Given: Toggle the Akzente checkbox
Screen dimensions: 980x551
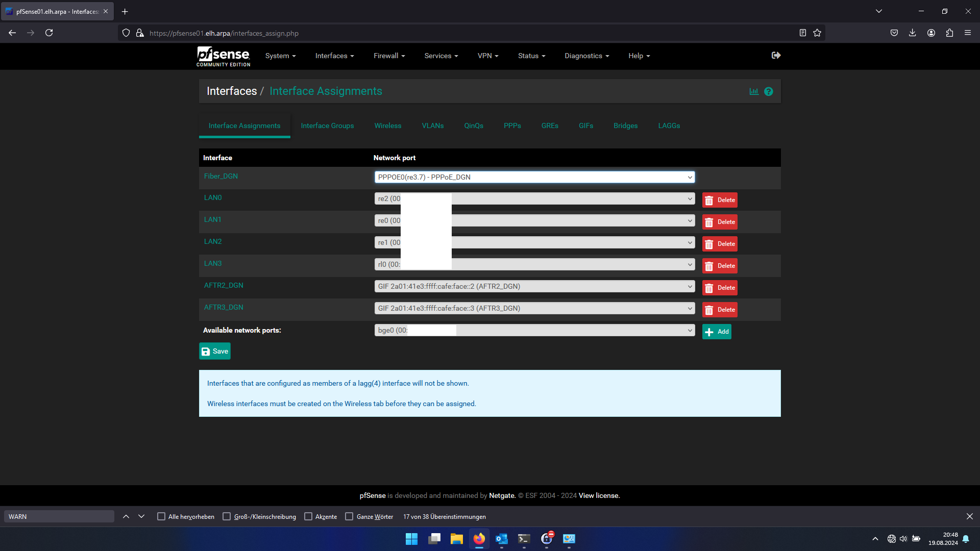Looking at the screenshot, I should [x=308, y=516].
